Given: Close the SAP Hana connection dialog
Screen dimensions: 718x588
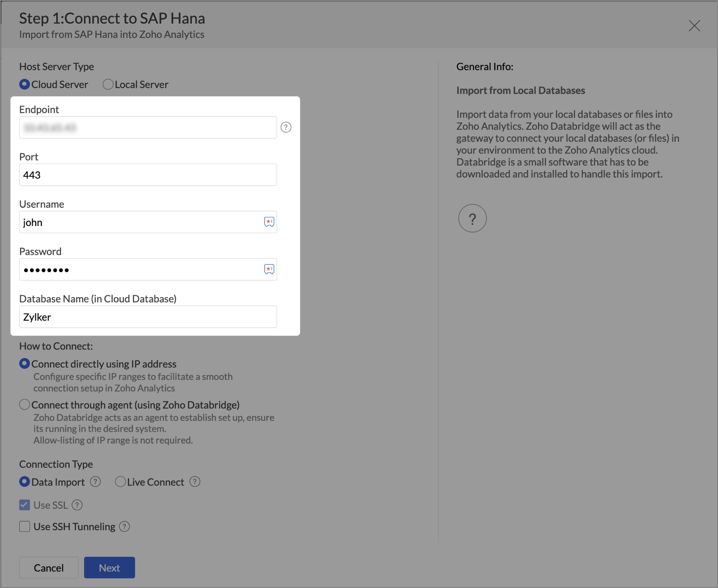Looking at the screenshot, I should tap(694, 26).
